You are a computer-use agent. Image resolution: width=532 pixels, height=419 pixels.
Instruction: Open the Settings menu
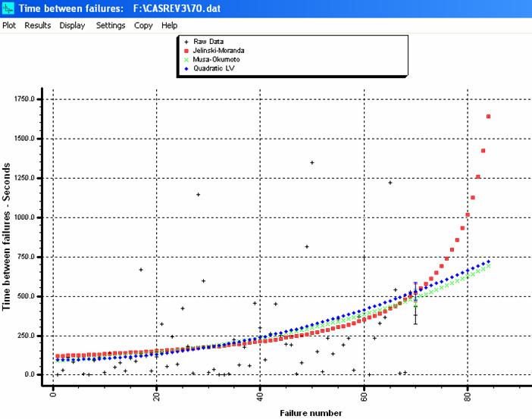click(x=111, y=25)
